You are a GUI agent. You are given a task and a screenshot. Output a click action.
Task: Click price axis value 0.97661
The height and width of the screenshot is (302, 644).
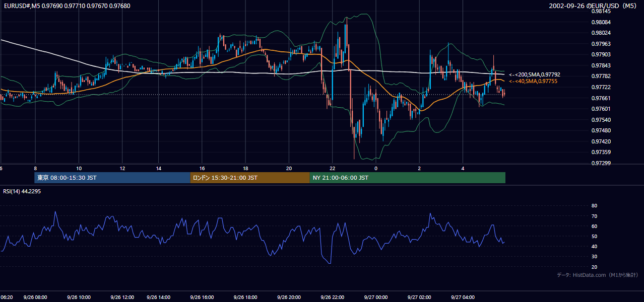(601, 98)
